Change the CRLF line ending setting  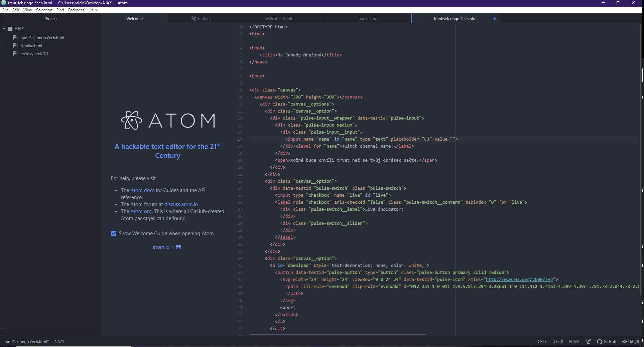pos(542,342)
